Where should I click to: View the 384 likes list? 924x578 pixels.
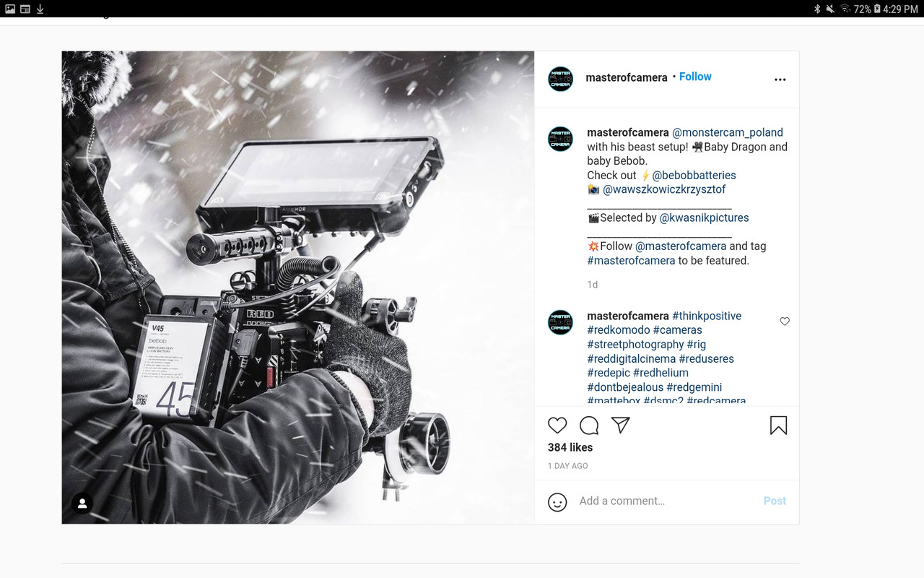pos(570,447)
